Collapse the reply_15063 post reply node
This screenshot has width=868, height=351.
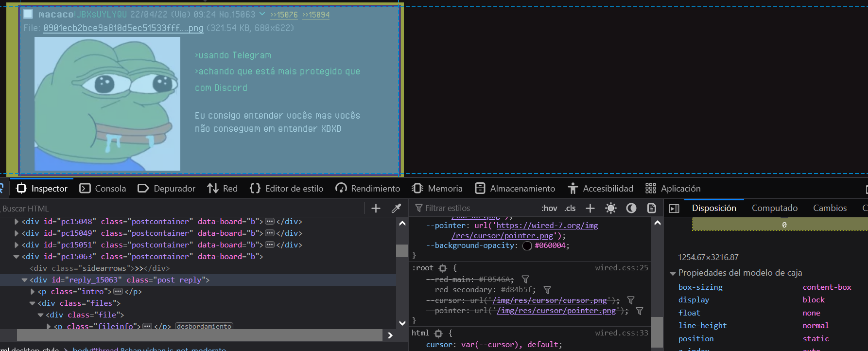tap(24, 280)
